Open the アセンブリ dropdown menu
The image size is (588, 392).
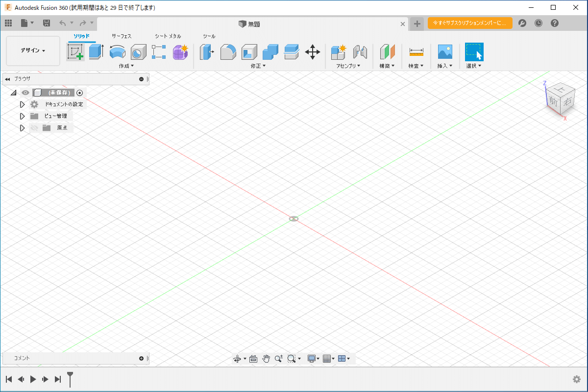348,66
